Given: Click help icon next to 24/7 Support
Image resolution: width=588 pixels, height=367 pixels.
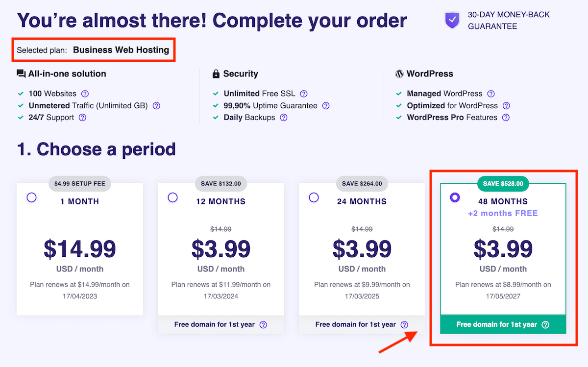Looking at the screenshot, I should coord(83,118).
